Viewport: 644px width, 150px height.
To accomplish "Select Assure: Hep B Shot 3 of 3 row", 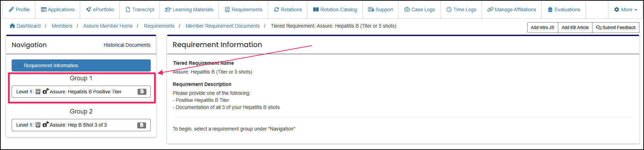I will coord(81,125).
